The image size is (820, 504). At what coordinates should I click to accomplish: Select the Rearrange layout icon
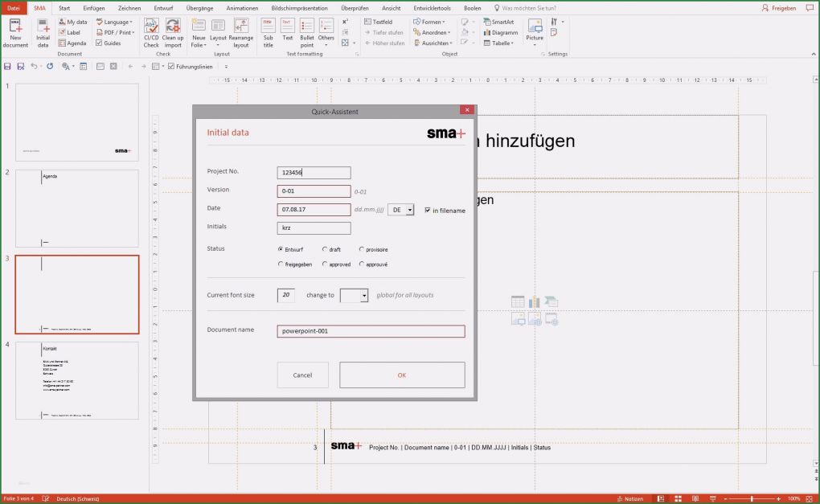point(240,32)
